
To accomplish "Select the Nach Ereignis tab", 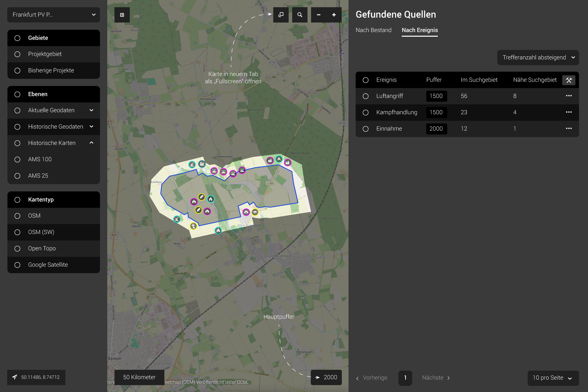I will [420, 30].
